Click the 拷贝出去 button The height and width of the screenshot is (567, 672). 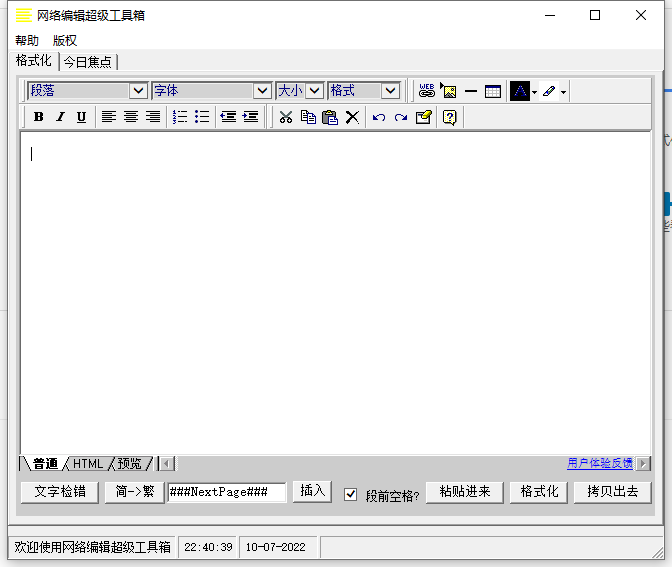(x=612, y=492)
